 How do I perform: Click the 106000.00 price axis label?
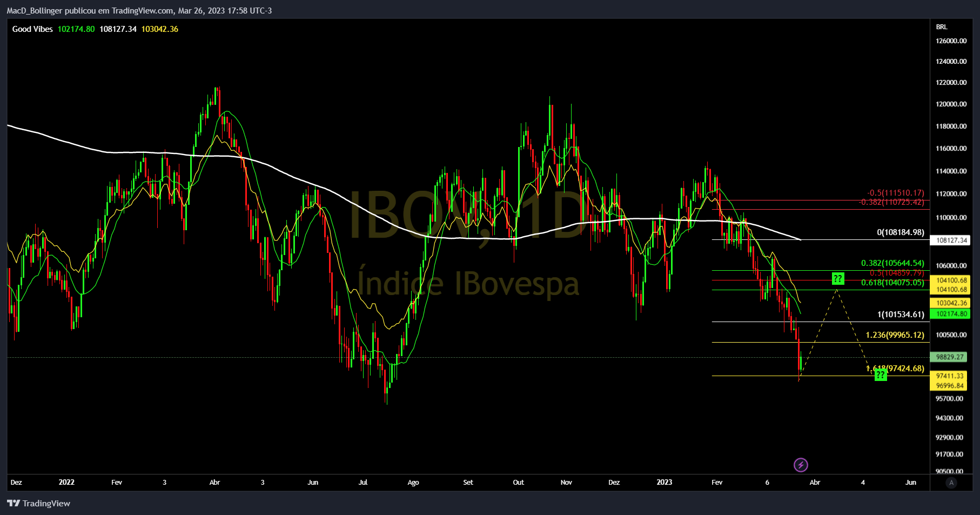tap(951, 266)
